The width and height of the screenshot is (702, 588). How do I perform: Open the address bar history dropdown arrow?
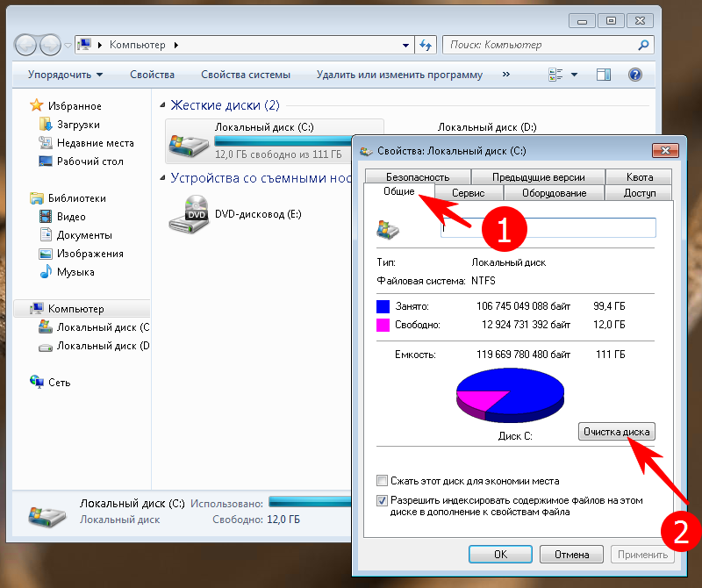[405, 45]
